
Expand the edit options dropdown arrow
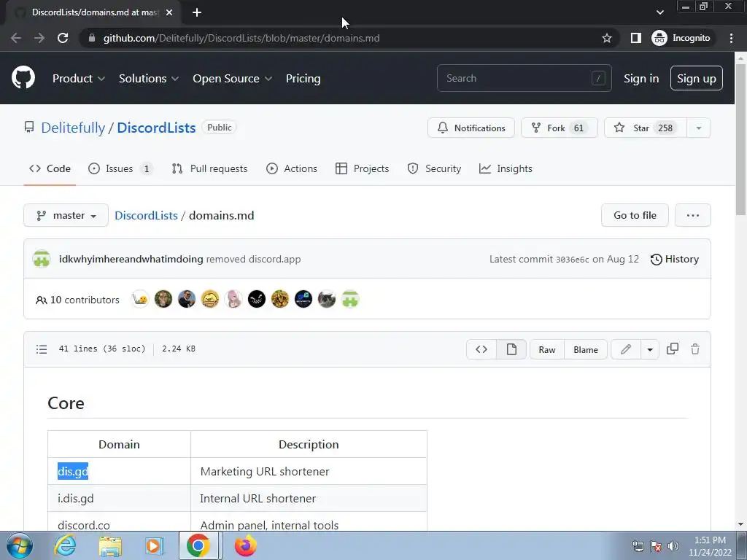click(650, 349)
